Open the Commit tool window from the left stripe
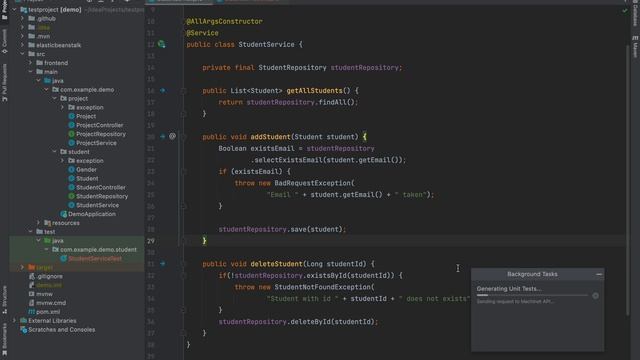 point(4,42)
